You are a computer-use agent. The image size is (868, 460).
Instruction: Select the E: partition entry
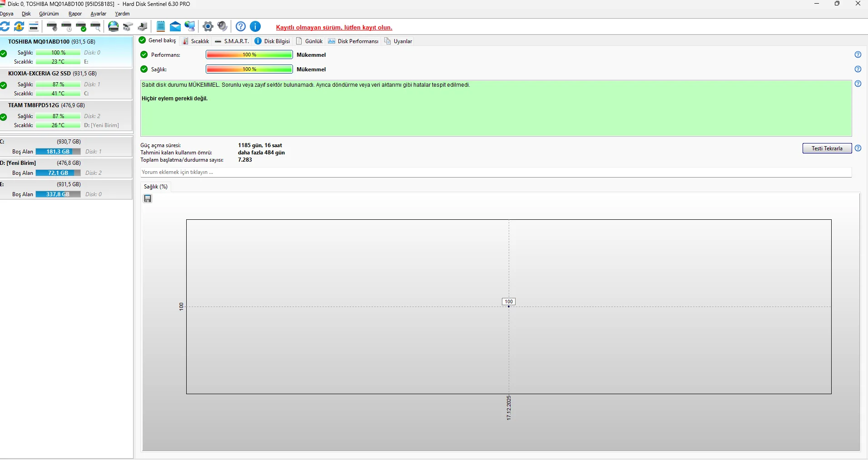[66, 189]
